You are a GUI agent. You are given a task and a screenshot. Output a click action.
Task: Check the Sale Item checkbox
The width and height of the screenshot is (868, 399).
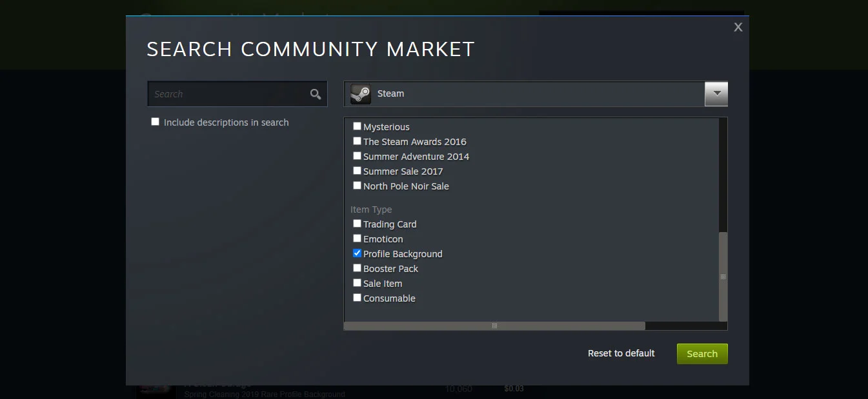(x=357, y=283)
